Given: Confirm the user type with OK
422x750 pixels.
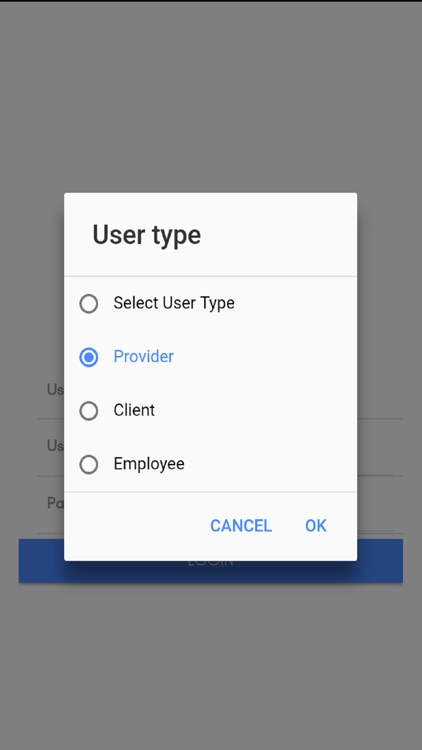Looking at the screenshot, I should 316,526.
